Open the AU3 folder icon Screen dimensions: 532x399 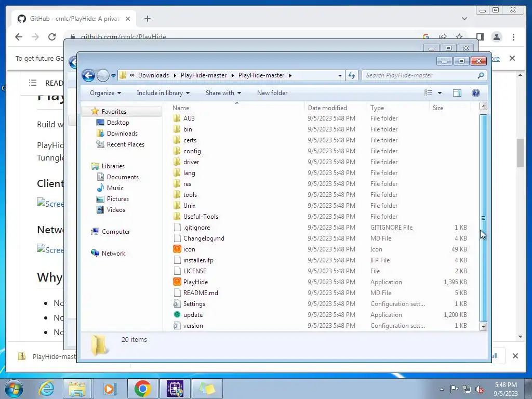pos(177,118)
